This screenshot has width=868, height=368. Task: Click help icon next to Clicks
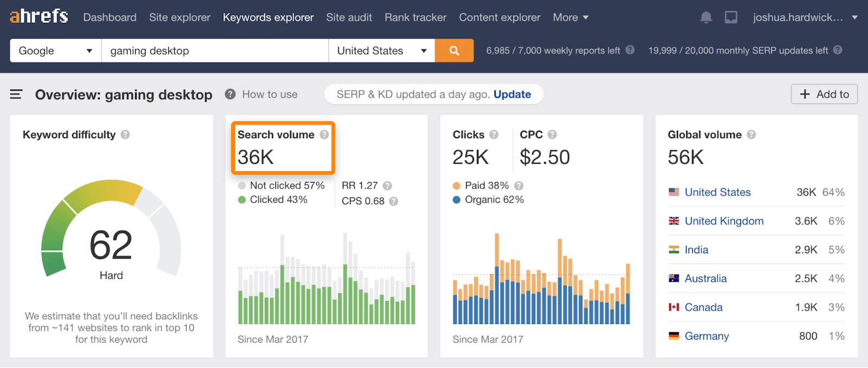point(494,134)
